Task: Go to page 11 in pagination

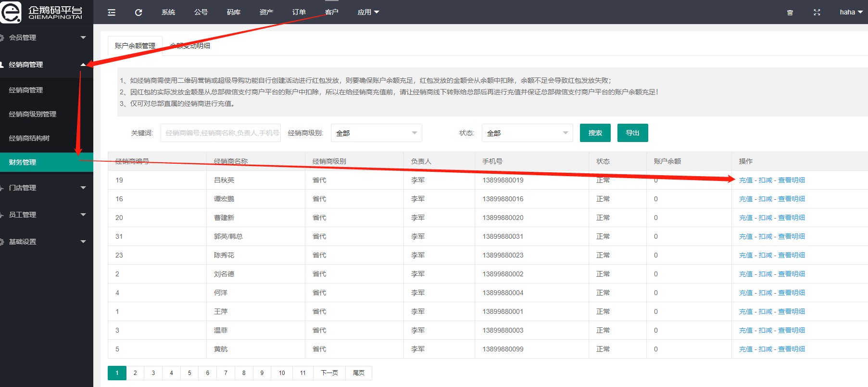Action: click(303, 373)
